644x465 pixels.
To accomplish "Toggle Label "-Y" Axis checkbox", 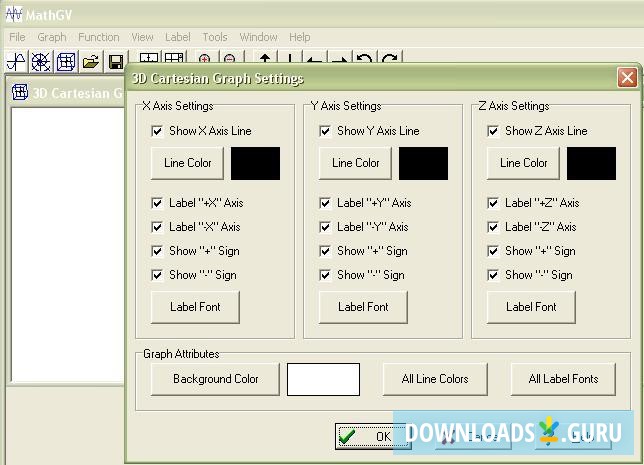I will click(x=325, y=227).
